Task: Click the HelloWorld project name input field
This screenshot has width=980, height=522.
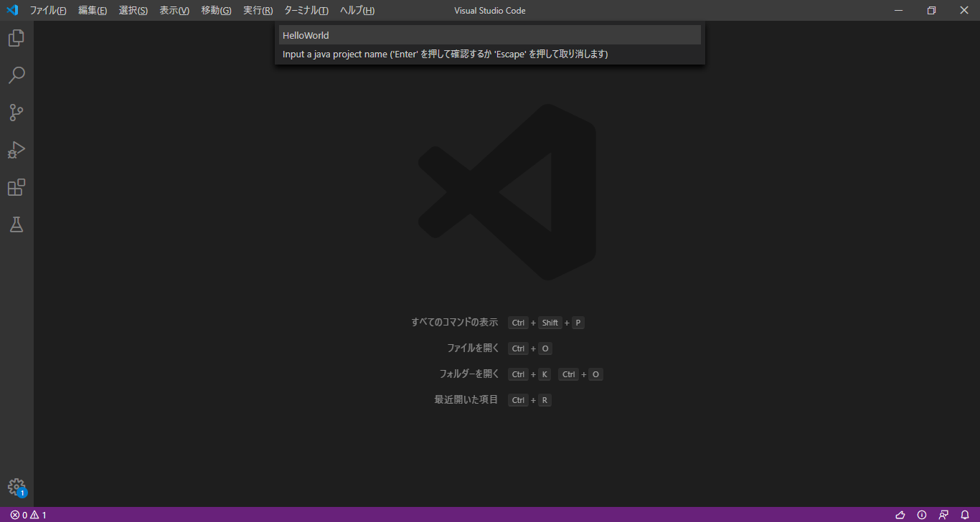Action: click(490, 35)
